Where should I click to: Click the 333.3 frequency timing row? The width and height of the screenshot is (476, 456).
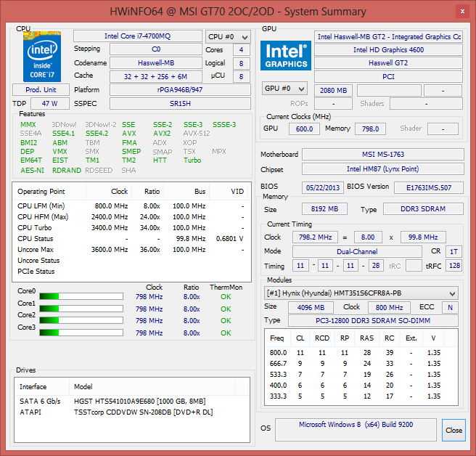tap(361, 396)
